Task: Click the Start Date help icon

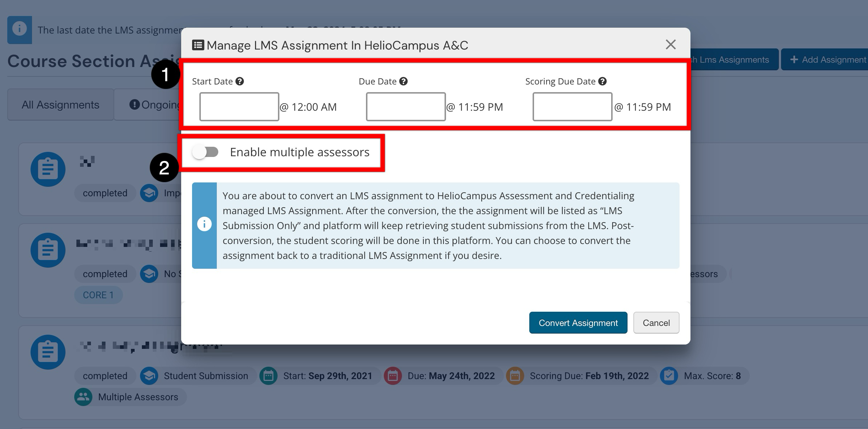Action: 239,81
